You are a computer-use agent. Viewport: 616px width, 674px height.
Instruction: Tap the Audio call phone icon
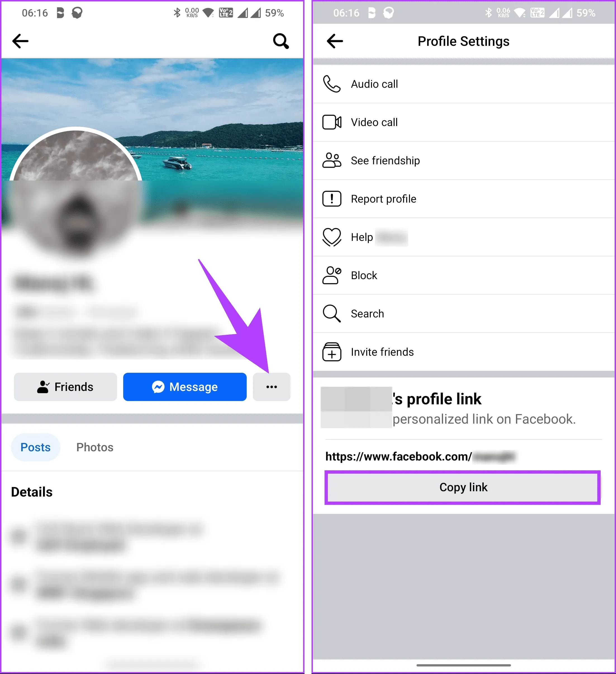332,84
